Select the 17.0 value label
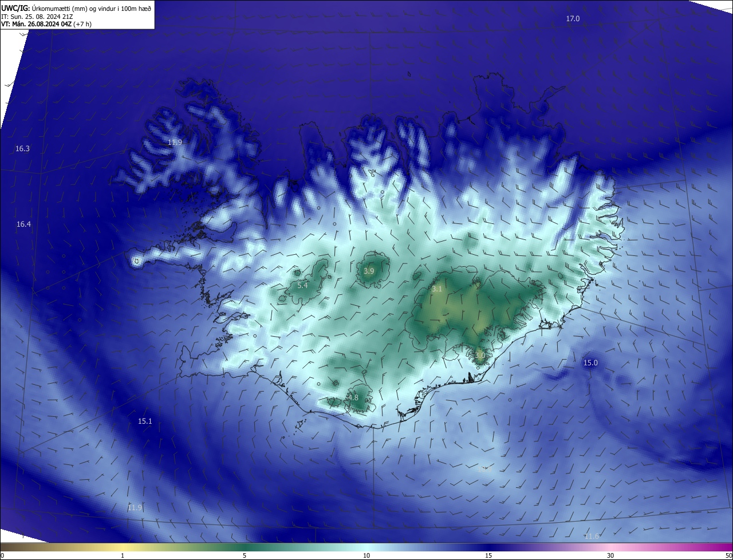Screen dimensions: 733x560 coord(573,19)
